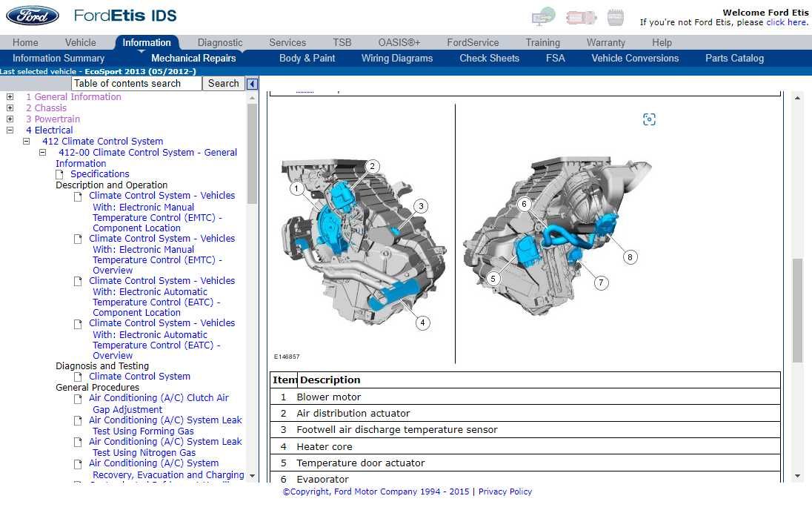Open Body & Paint submenu
This screenshot has height=513, width=812.
pyautogui.click(x=307, y=58)
